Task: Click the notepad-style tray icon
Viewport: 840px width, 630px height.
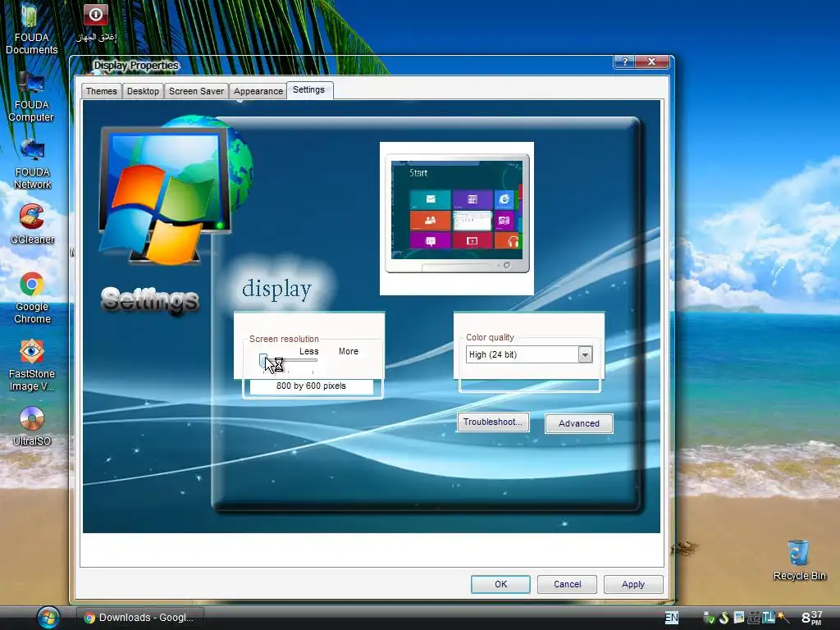Action: click(739, 618)
